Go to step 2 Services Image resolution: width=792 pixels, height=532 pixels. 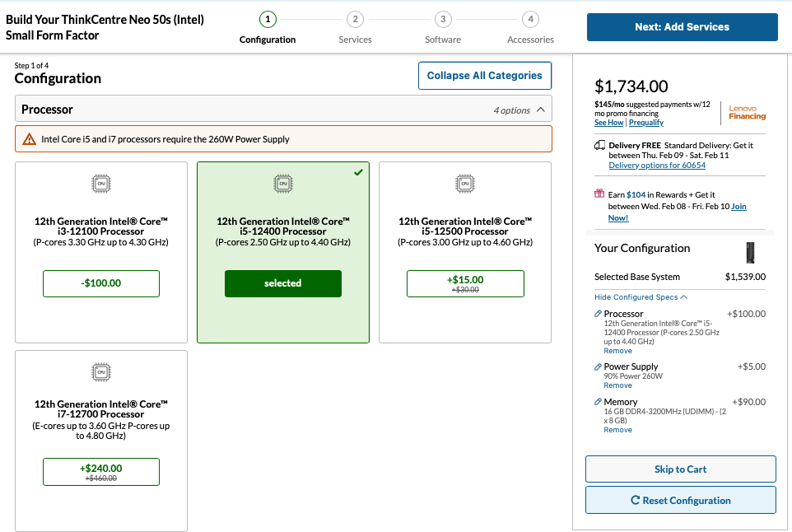click(355, 20)
